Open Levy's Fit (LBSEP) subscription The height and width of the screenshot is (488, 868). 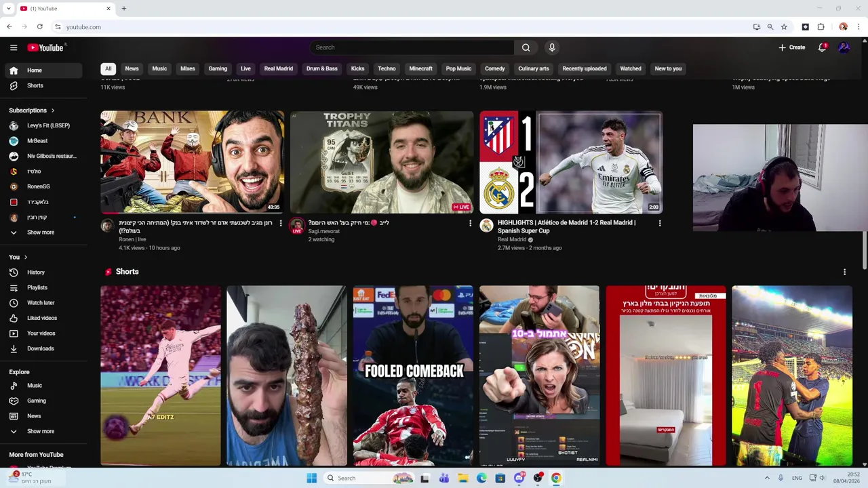[43, 125]
